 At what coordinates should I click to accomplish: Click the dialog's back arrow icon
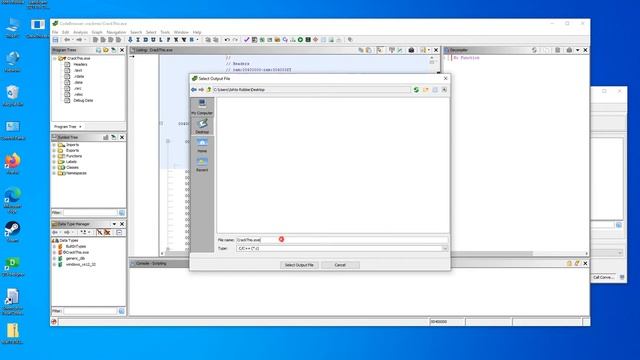click(x=194, y=89)
